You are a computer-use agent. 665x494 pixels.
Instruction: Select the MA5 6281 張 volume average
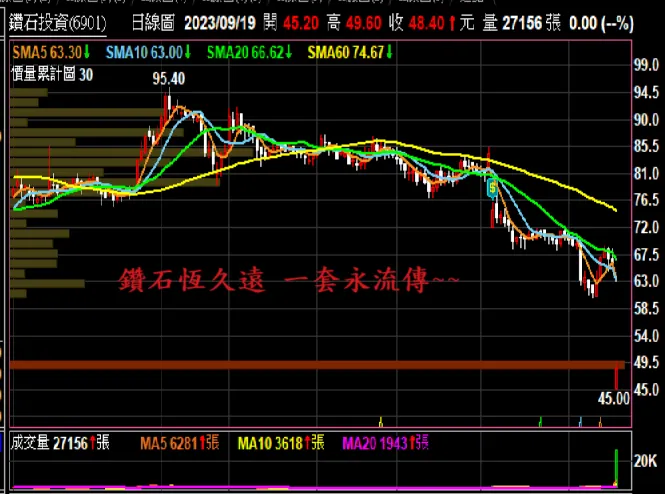click(180, 443)
